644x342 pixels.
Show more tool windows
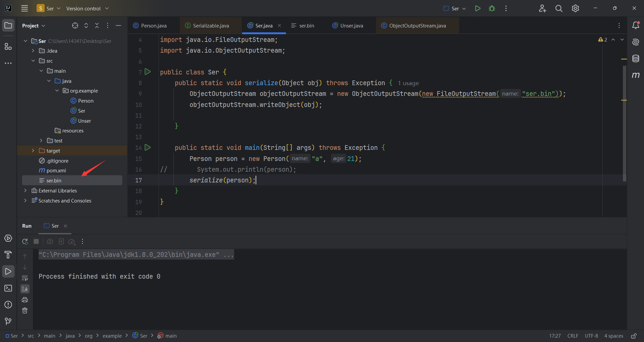8,63
